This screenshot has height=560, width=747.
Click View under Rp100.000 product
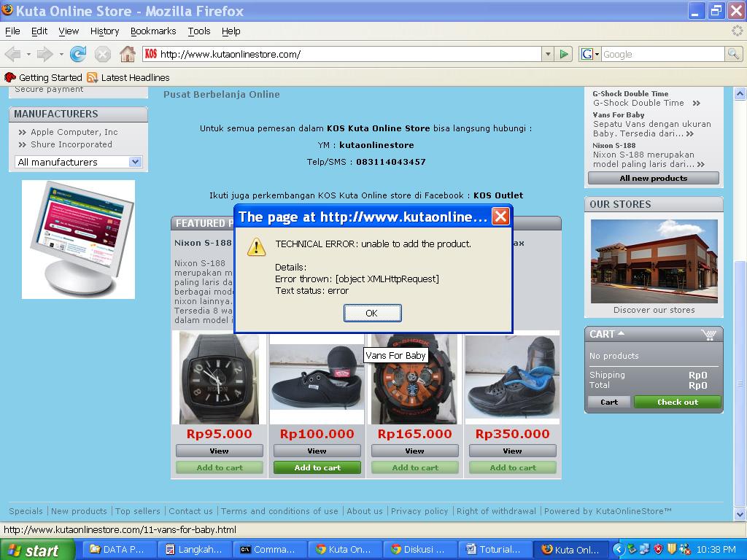317,451
